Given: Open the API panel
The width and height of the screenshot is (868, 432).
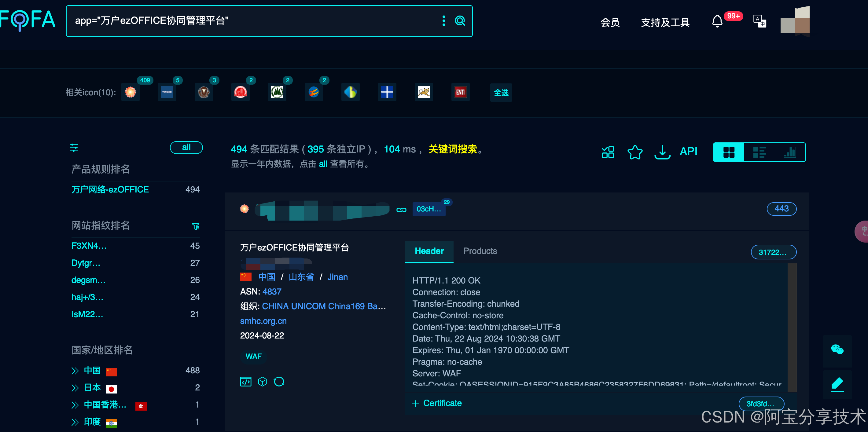Looking at the screenshot, I should (x=688, y=152).
